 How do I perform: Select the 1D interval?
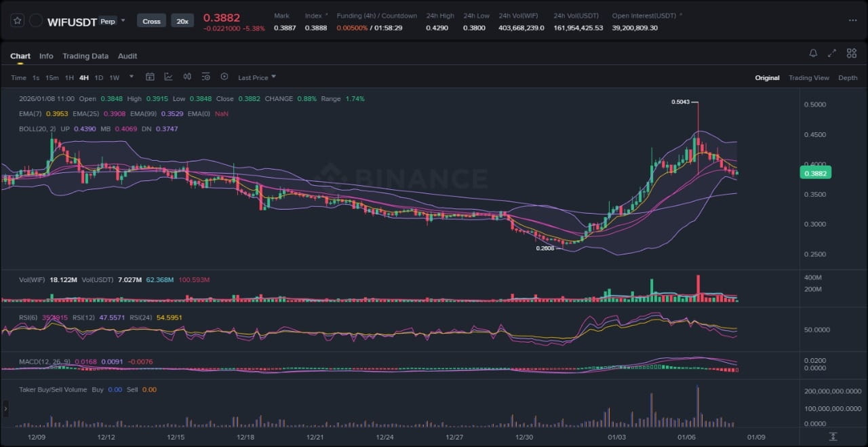(x=99, y=77)
